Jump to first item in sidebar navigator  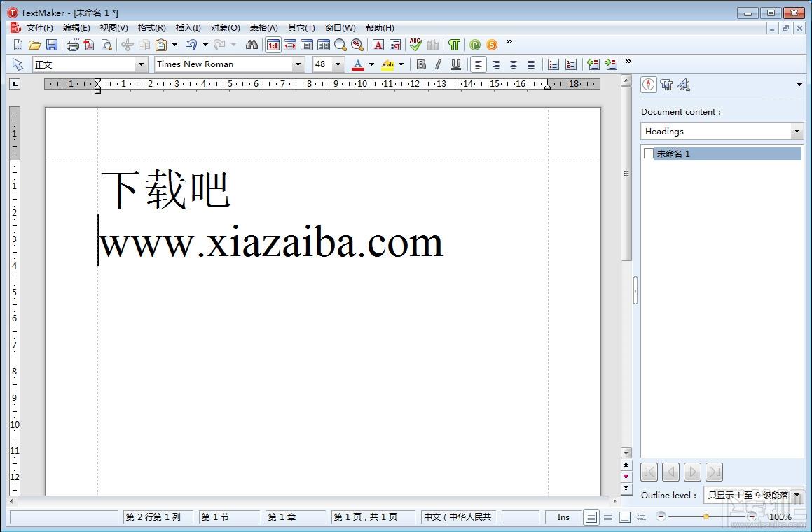pos(649,472)
